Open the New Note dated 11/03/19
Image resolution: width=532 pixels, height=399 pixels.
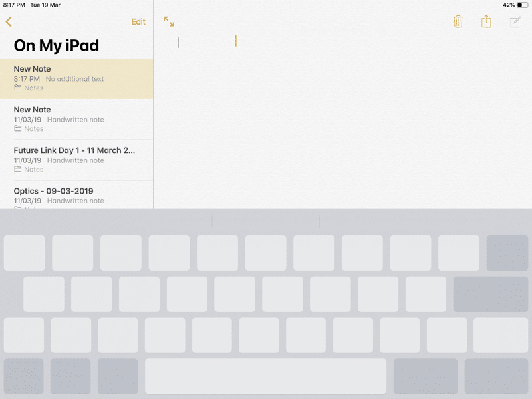(76, 118)
